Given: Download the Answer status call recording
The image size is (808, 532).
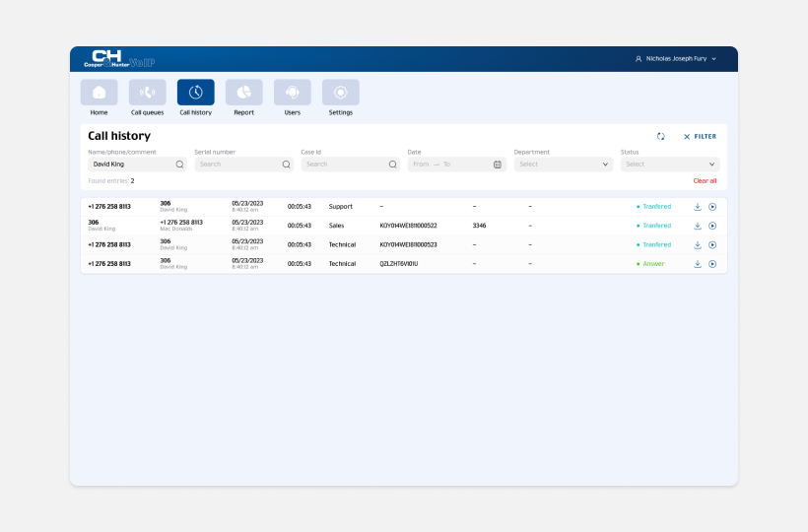Looking at the screenshot, I should 698,264.
